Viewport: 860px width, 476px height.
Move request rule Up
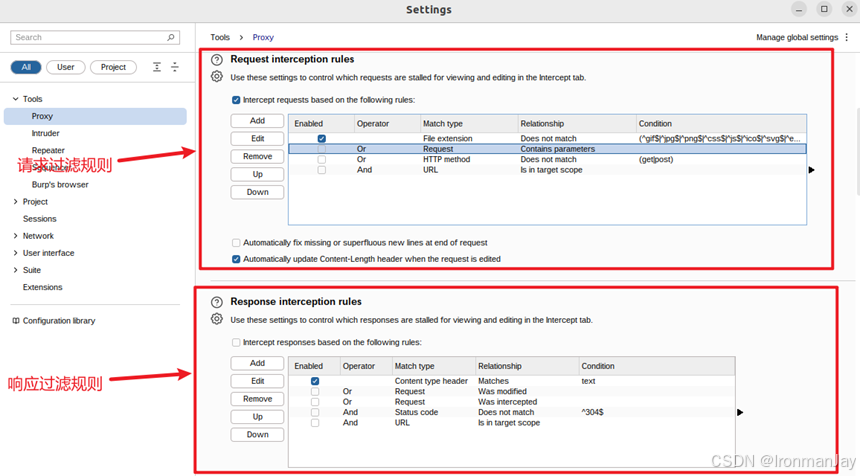click(x=257, y=174)
